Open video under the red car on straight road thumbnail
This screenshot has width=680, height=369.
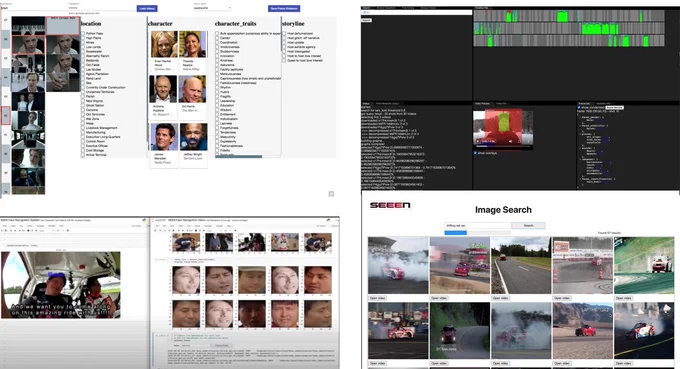(500, 298)
